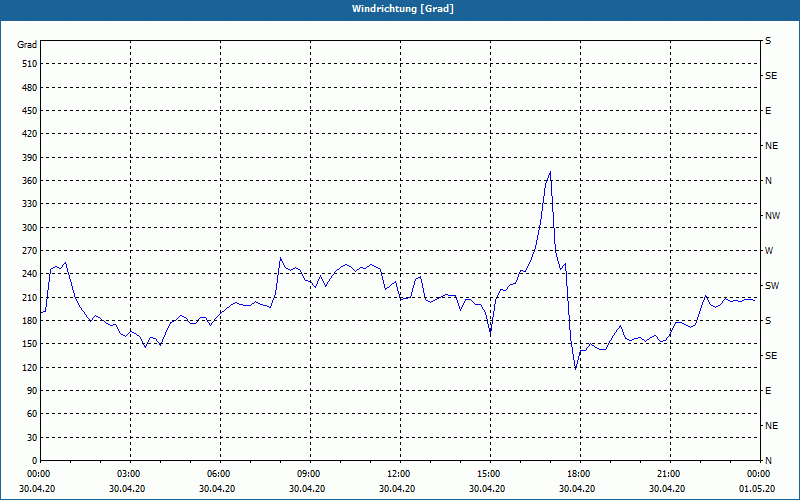Select the SW compass direction label
This screenshot has height=500, width=800.
(772, 286)
